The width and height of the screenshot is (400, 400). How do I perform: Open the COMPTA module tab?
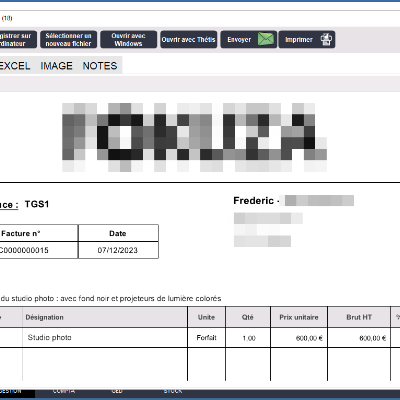(x=64, y=391)
